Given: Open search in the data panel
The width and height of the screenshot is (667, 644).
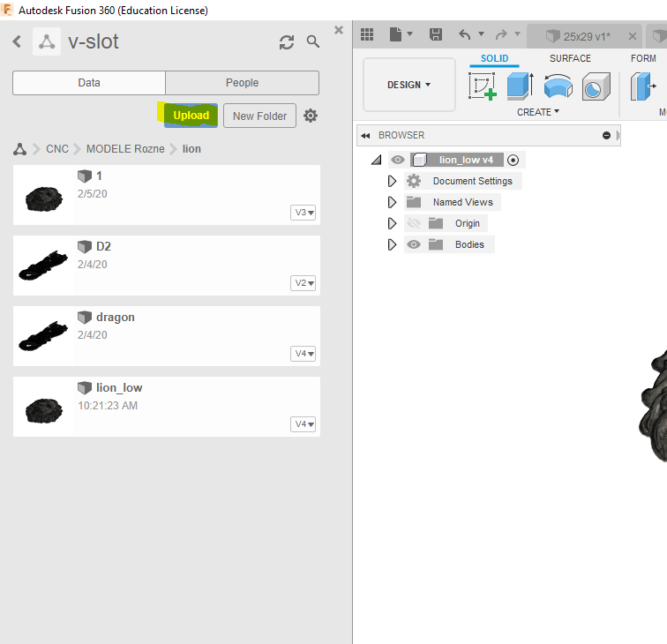Looking at the screenshot, I should 313,41.
